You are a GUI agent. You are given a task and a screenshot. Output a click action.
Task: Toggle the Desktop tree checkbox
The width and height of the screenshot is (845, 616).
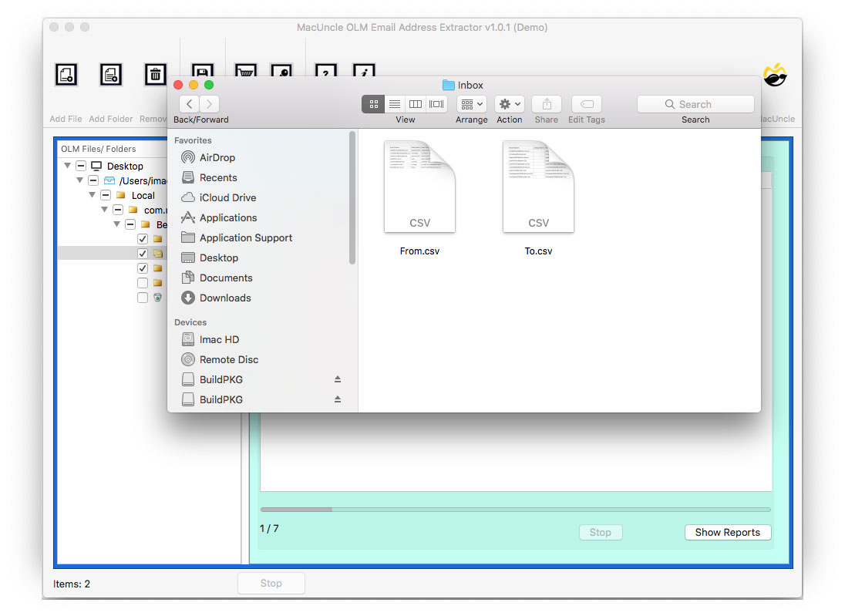click(x=81, y=166)
